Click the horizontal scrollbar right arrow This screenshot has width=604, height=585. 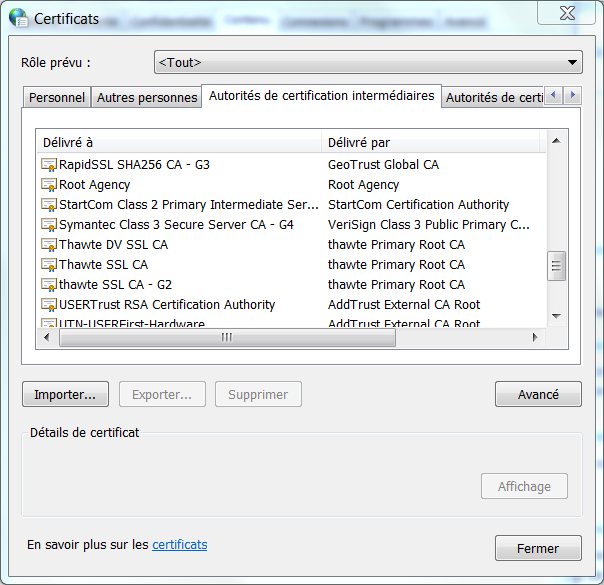[x=535, y=338]
